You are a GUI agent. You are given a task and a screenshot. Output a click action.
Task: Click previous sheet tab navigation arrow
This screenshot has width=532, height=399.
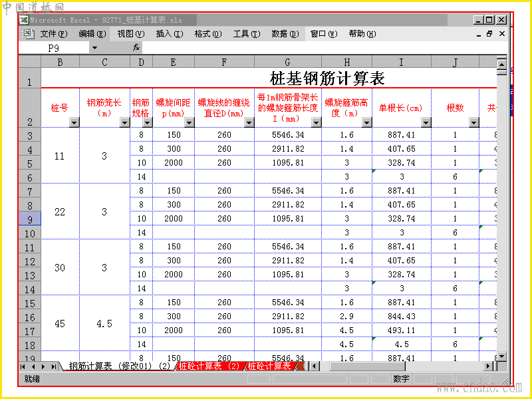(33, 367)
